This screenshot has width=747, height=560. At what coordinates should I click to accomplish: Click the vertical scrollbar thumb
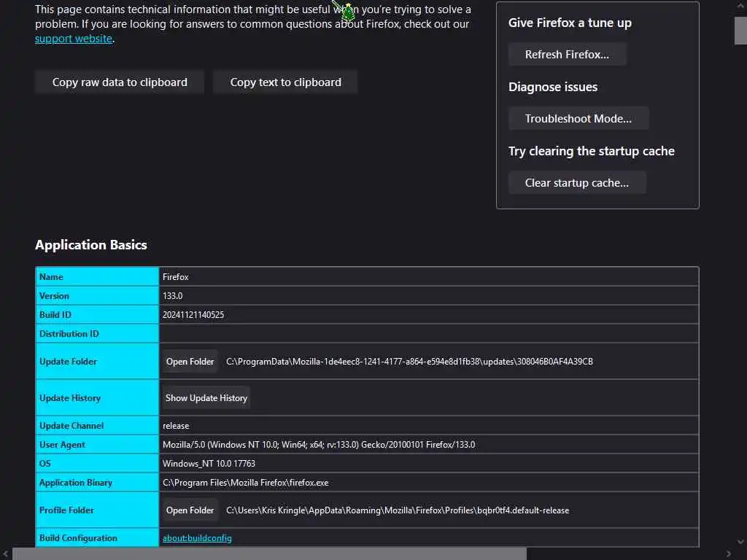point(740,31)
